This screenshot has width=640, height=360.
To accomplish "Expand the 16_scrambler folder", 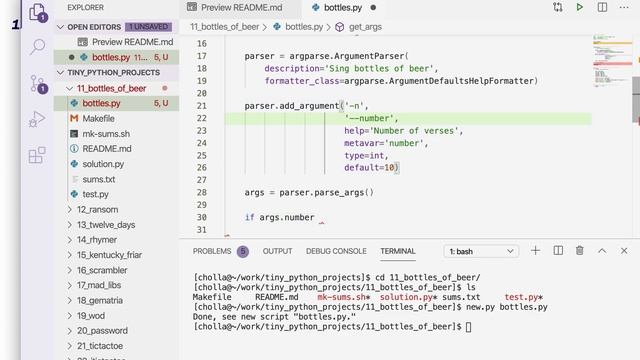I will 69,270.
